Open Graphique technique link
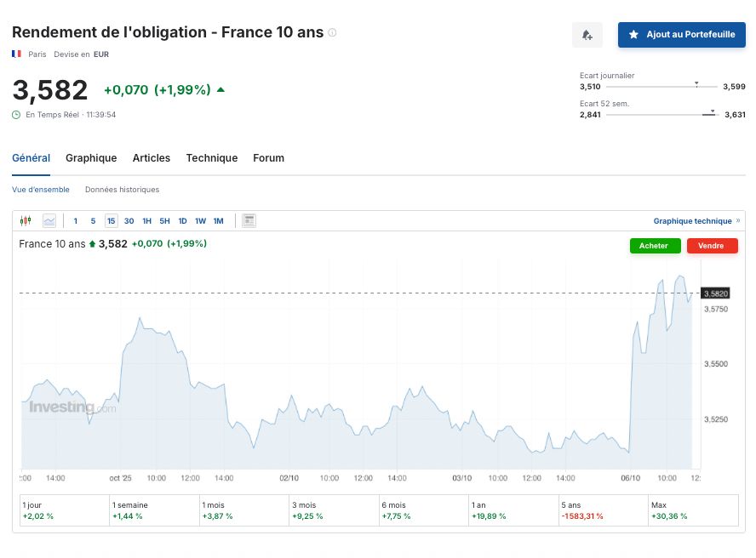The height and width of the screenshot is (558, 756). tap(696, 220)
